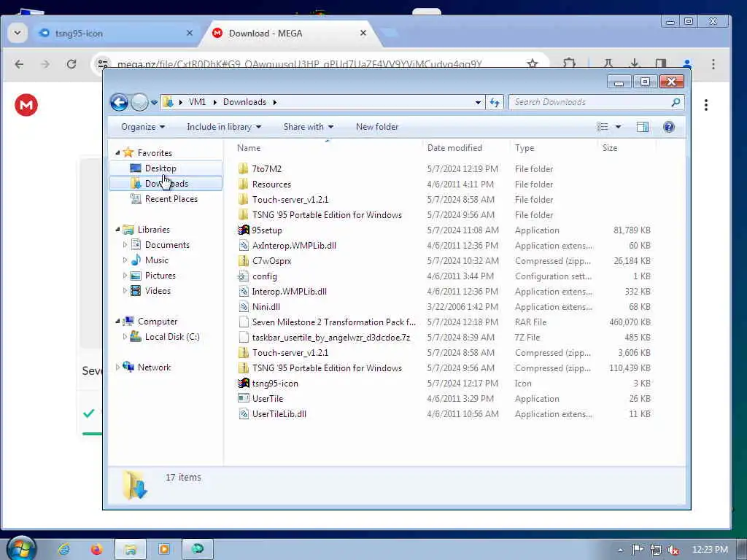The width and height of the screenshot is (747, 560).
Task: Click the Explorer Forward navigation arrow
Action: 139,102
